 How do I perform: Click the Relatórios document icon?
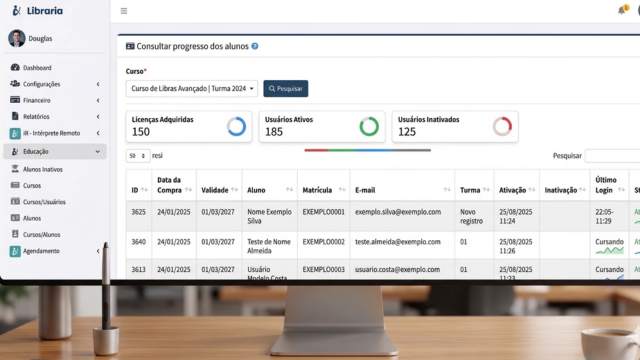pyautogui.click(x=15, y=116)
